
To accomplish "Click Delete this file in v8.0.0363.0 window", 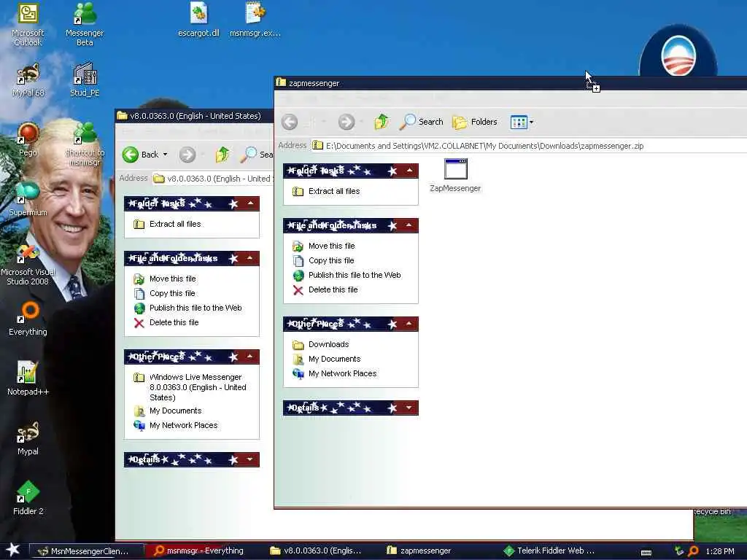I will point(174,322).
